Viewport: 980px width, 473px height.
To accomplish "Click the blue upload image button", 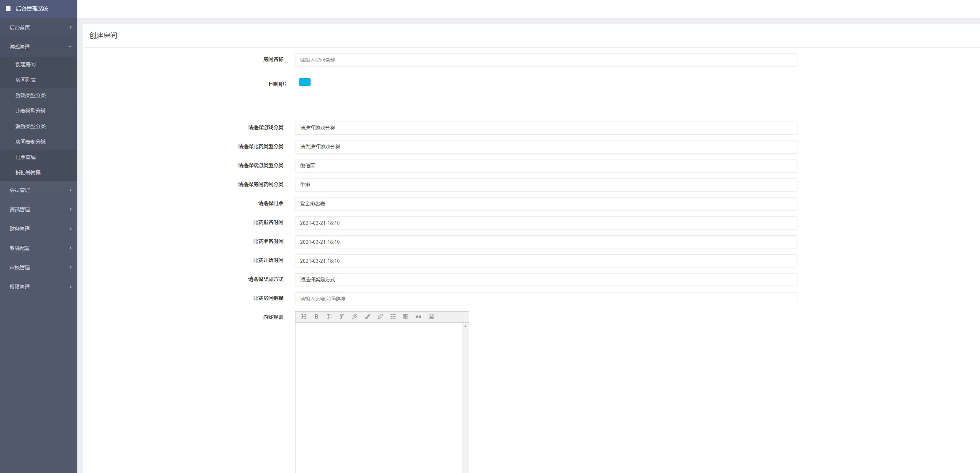I will coord(305,82).
